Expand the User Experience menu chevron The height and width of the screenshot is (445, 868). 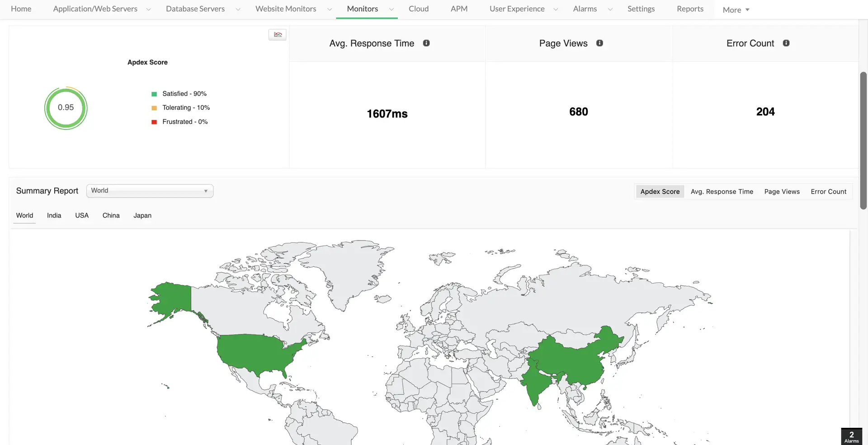click(556, 9)
